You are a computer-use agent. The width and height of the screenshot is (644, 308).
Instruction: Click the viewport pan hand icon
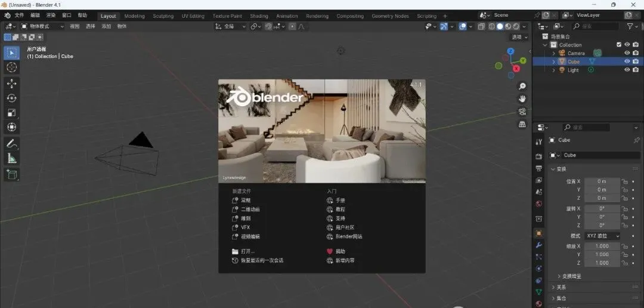(x=522, y=98)
